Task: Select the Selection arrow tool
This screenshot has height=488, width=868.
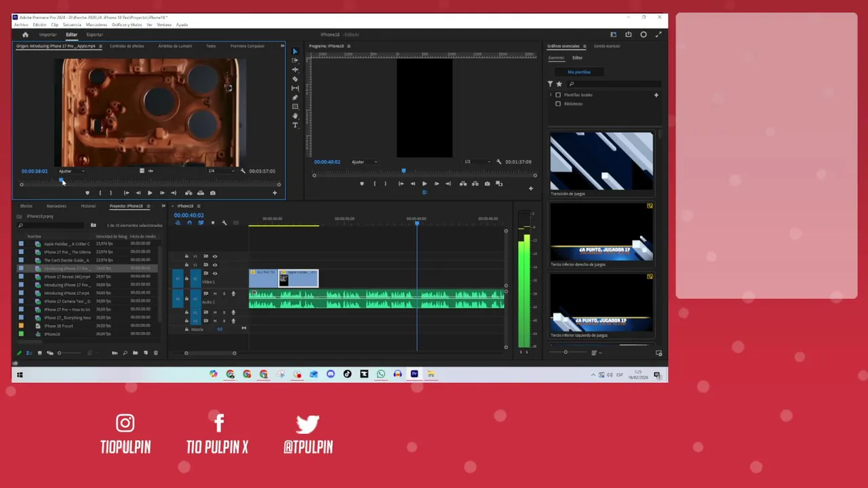Action: 294,52
